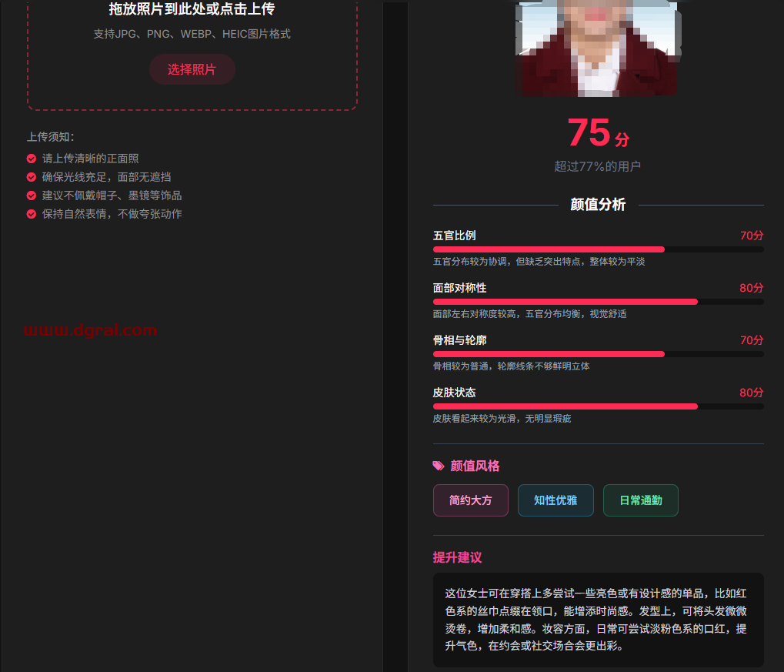The height and width of the screenshot is (672, 784).
Task: Select the check icon next to 建议不佩戴帽子、墨镜等饰品
Action: point(32,196)
